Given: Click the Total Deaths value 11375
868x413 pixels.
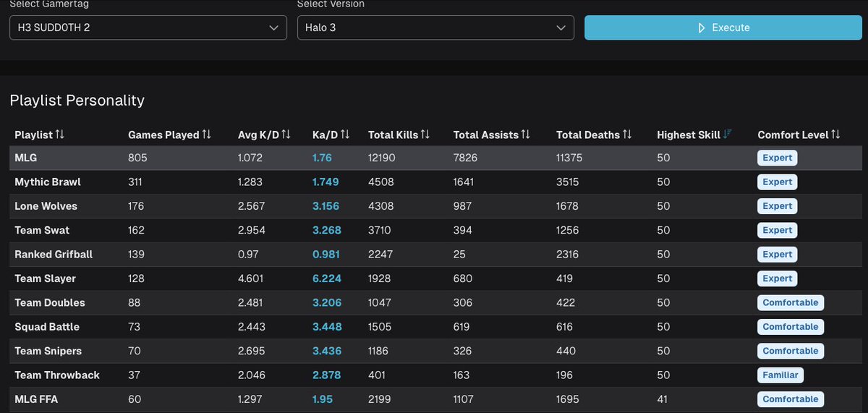Looking at the screenshot, I should pos(570,158).
